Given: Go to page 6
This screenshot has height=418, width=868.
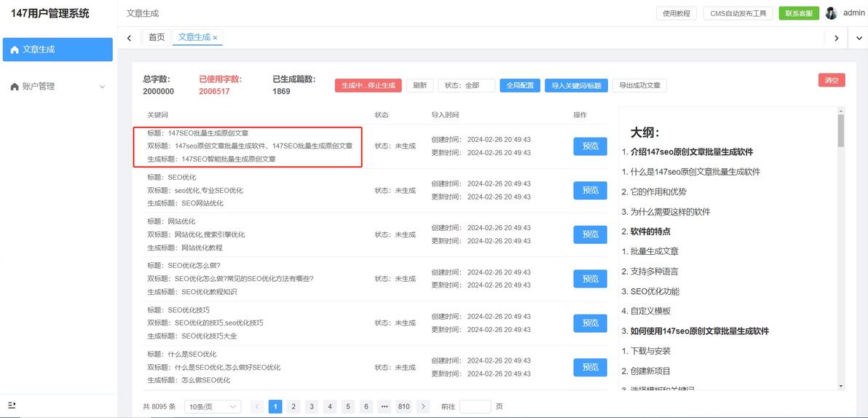Looking at the screenshot, I should pyautogui.click(x=366, y=406).
